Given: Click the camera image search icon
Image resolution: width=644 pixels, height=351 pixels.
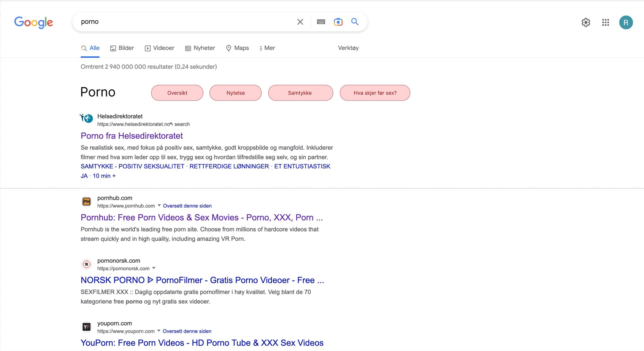Looking at the screenshot, I should click(338, 22).
